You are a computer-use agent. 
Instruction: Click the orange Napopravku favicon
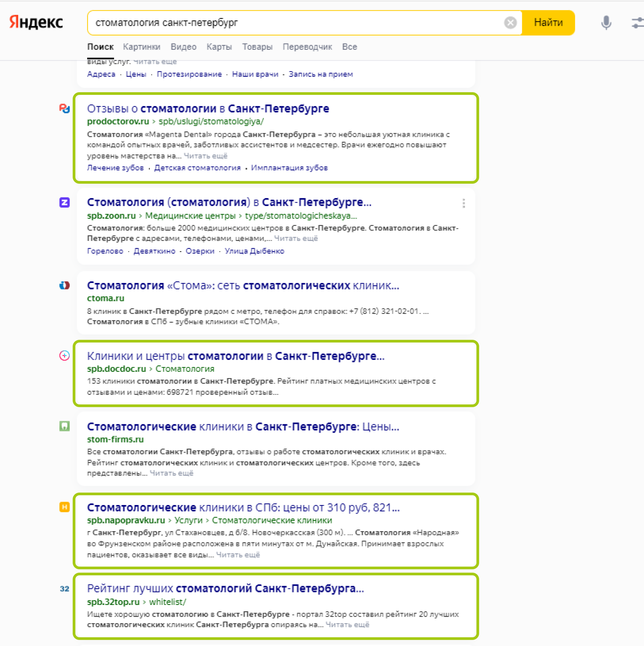(x=64, y=507)
